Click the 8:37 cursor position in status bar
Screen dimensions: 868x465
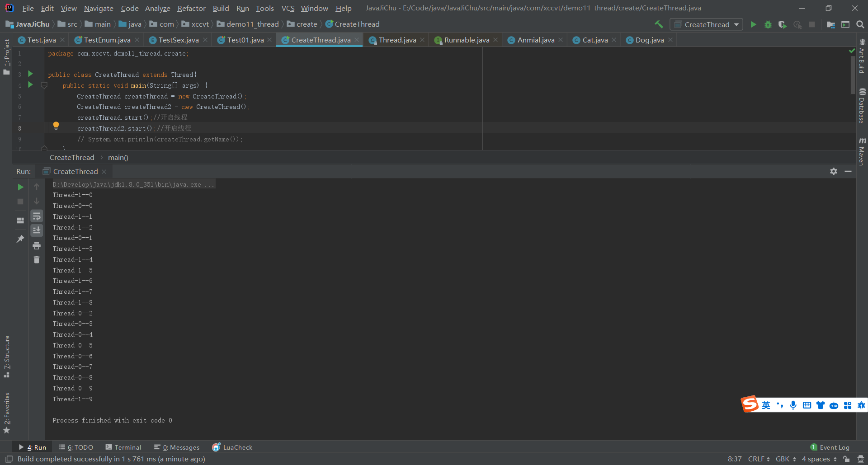(735, 459)
